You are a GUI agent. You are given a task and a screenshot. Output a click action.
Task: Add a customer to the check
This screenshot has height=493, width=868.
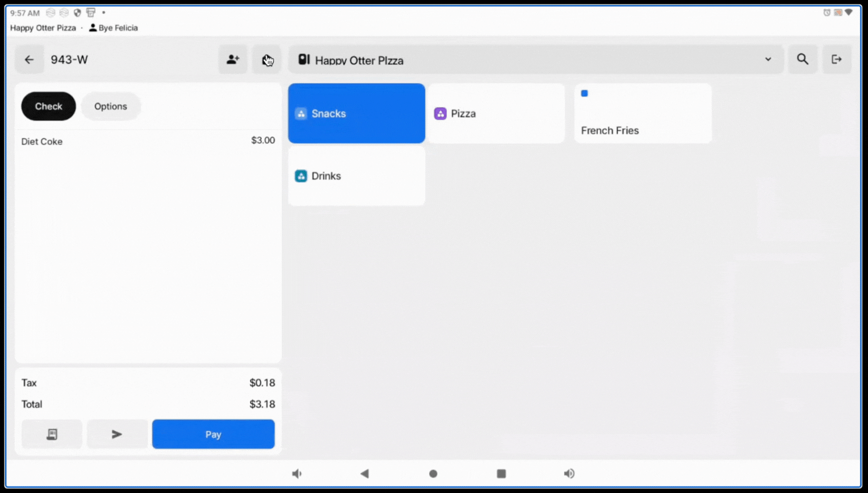[233, 59]
